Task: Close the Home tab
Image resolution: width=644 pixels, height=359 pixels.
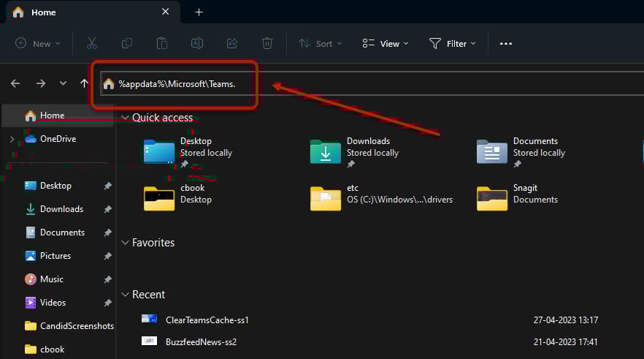Action: click(166, 12)
